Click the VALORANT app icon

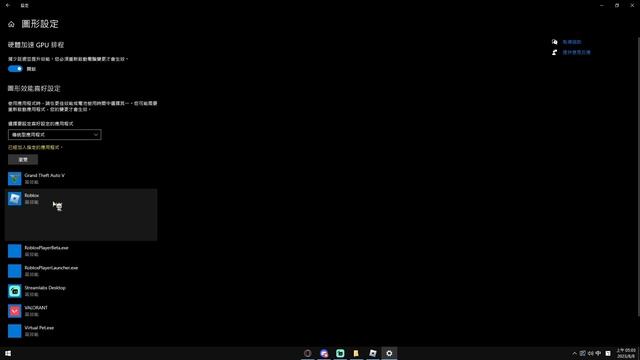pos(15,311)
